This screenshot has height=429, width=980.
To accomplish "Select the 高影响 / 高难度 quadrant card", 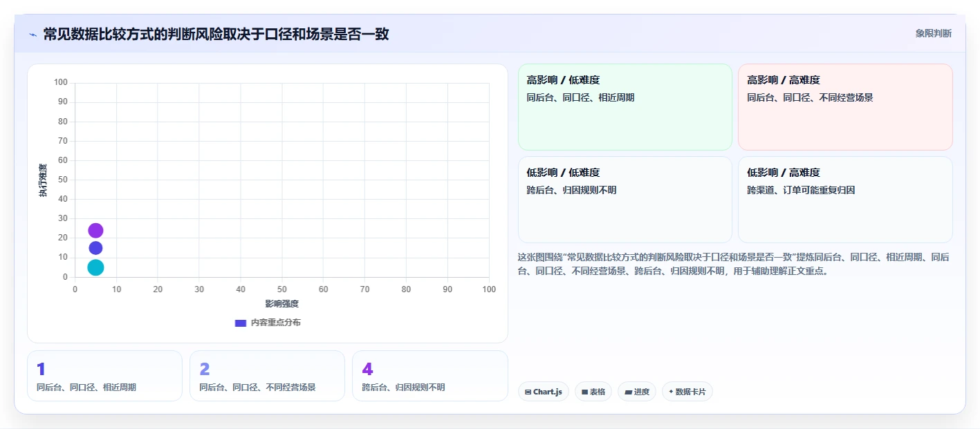I will (x=845, y=107).
